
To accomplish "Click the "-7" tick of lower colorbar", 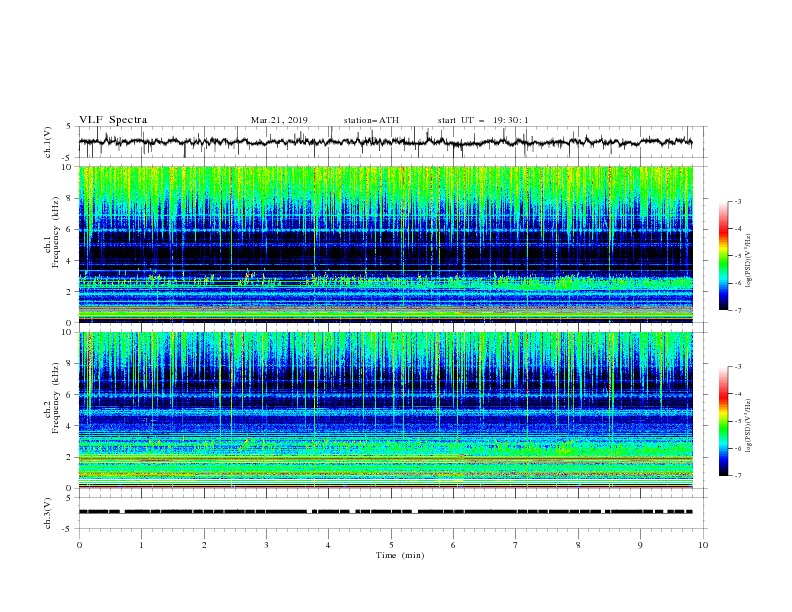I will click(737, 476).
